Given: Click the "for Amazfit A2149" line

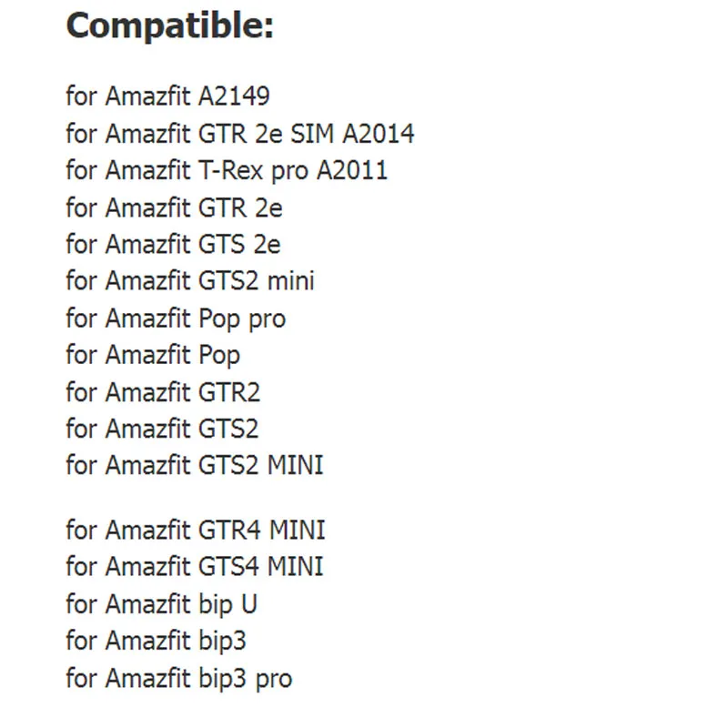Looking at the screenshot, I should point(167,96).
